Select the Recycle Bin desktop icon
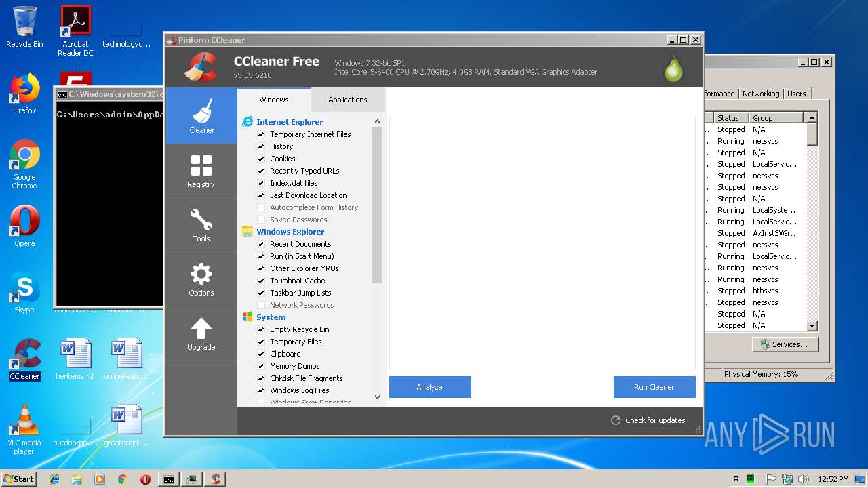The width and height of the screenshot is (868, 488). click(x=24, y=27)
